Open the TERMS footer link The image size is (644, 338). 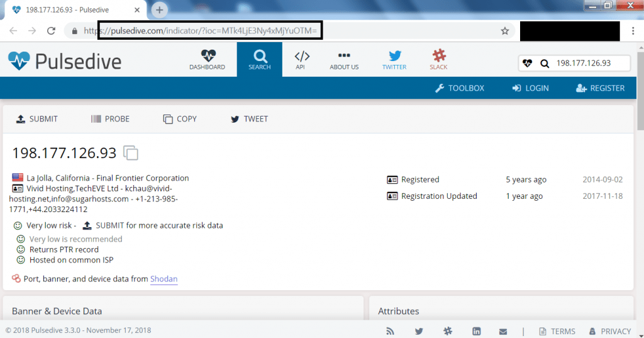point(557,332)
